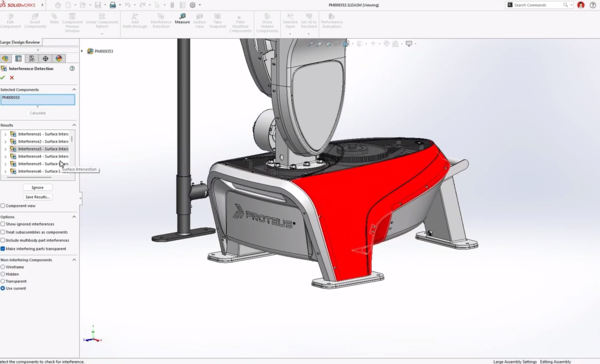Expand the assembly node in flyout tree
This screenshot has width=600, height=364.
(x=82, y=51)
